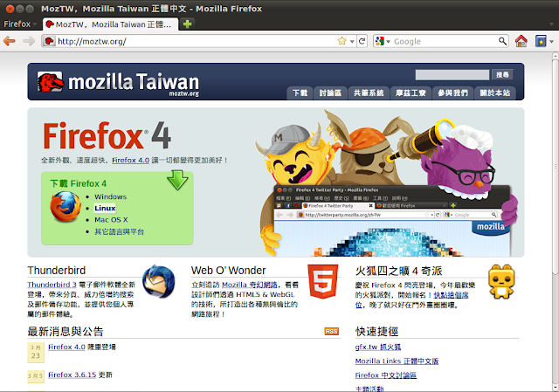Click the Linux download link
The height and width of the screenshot is (392, 559).
point(105,208)
